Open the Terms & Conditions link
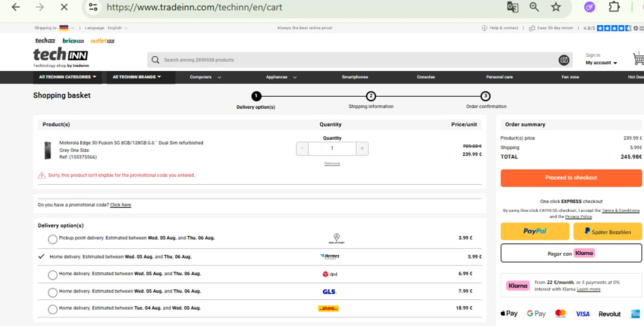The width and height of the screenshot is (644, 326). click(x=620, y=210)
